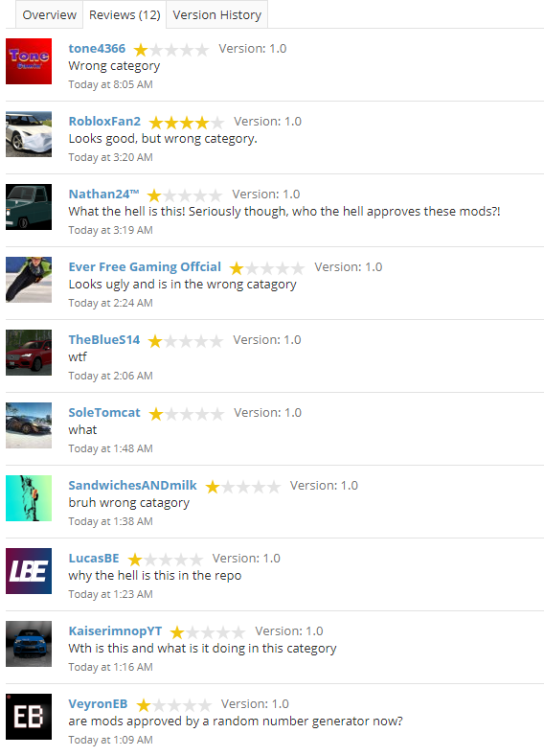This screenshot has height=756, width=544.
Task: Open tone4366's profile link
Action: pos(97,49)
